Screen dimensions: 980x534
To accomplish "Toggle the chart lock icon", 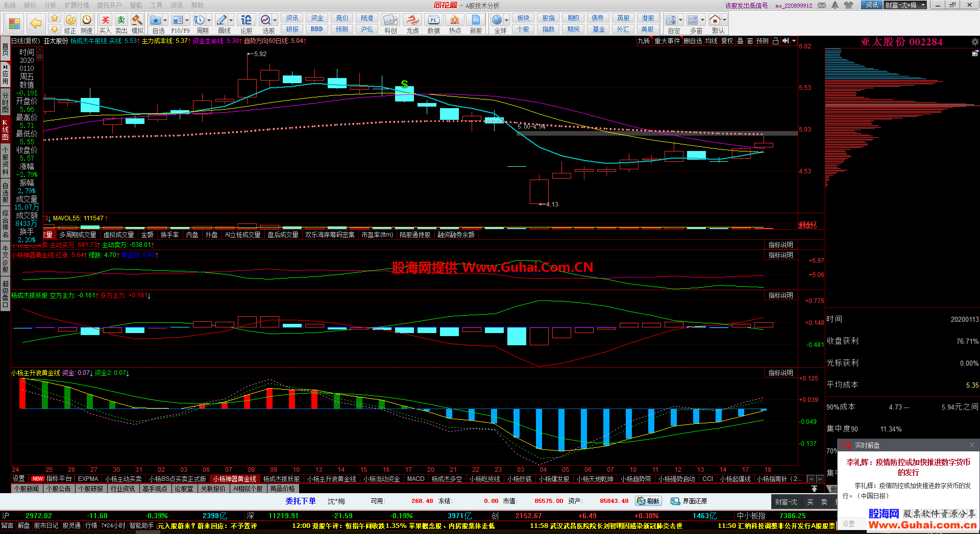I will click(x=775, y=41).
